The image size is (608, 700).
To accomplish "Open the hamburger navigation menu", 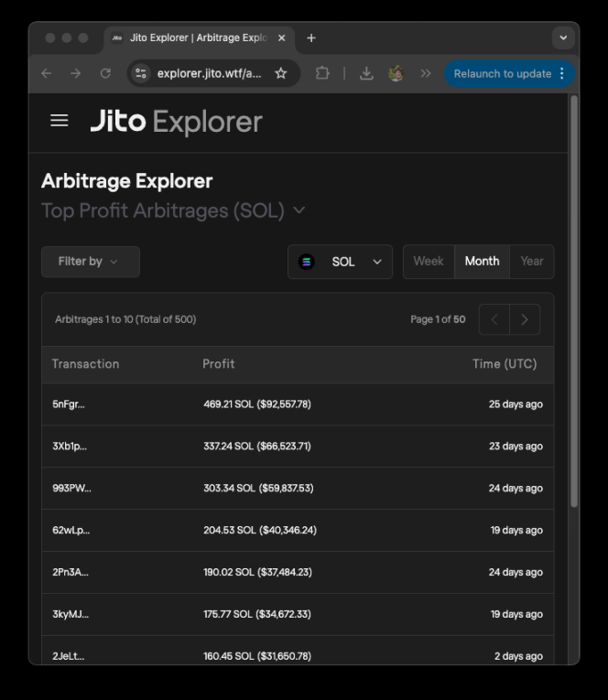I will pyautogui.click(x=60, y=121).
